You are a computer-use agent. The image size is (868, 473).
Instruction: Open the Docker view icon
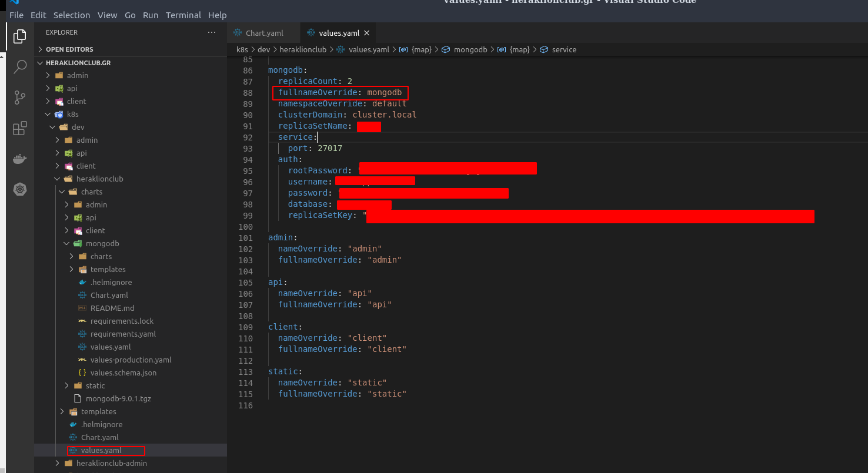point(20,159)
